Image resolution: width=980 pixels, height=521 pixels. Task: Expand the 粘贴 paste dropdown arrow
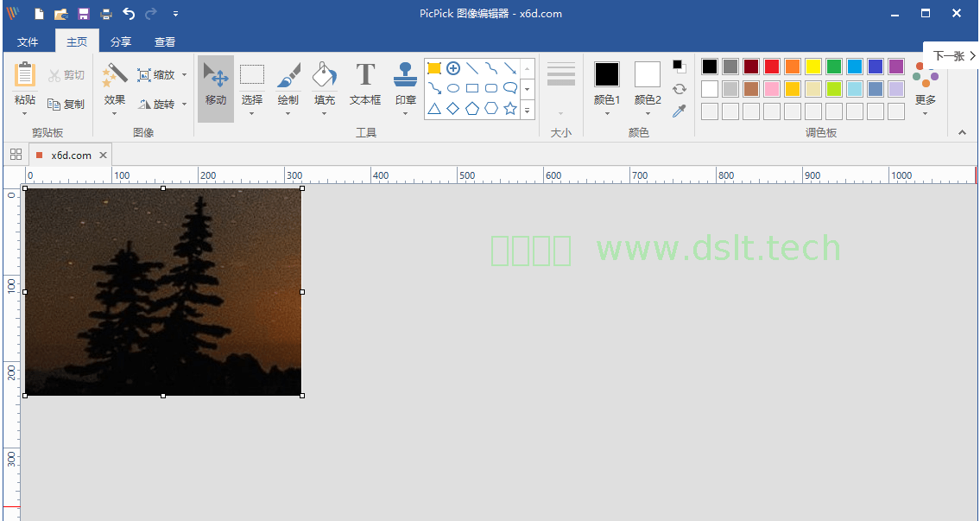[25, 114]
